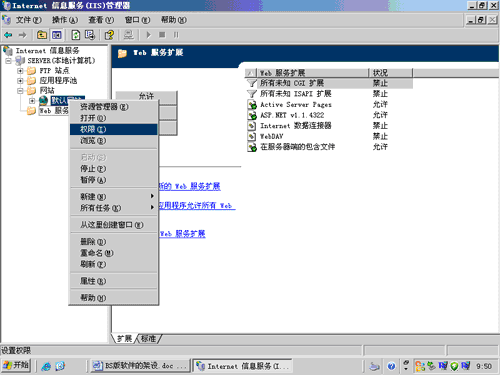
Task: Choose 停止(P) from context menu
Action: pyautogui.click(x=113, y=169)
